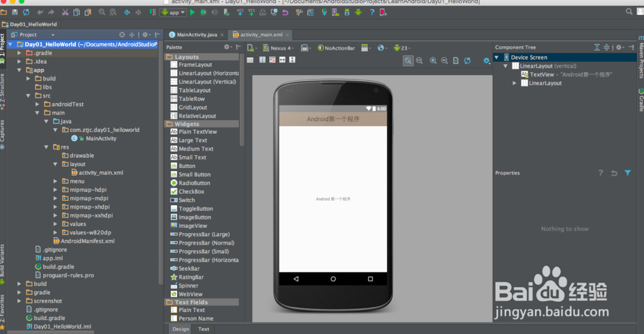This screenshot has width=644, height=334.
Task: Open the API 23 version dropdown
Action: click(402, 48)
